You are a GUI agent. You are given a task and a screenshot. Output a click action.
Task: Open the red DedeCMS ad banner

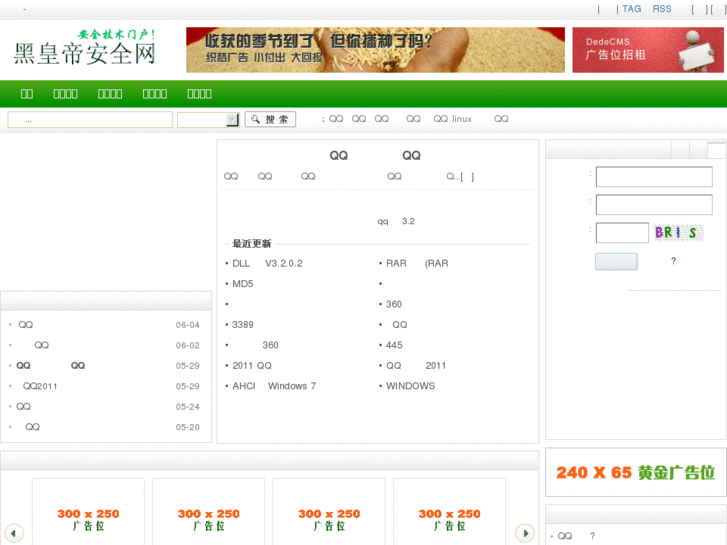point(648,50)
